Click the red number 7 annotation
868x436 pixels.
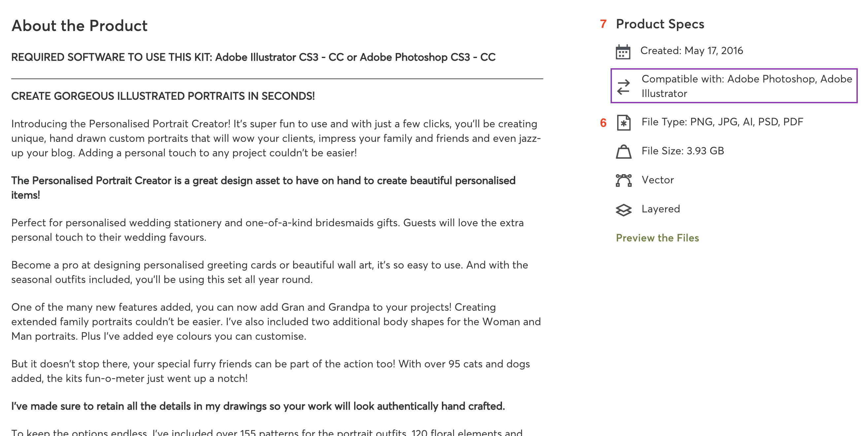click(603, 24)
